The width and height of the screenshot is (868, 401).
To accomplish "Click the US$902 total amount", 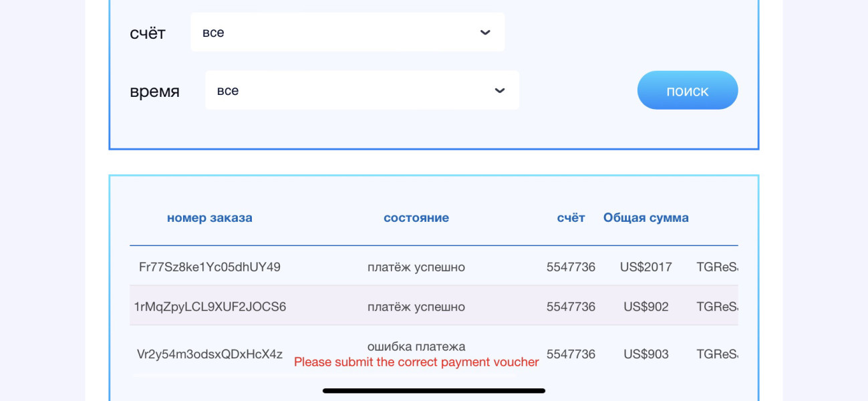I will [x=645, y=307].
